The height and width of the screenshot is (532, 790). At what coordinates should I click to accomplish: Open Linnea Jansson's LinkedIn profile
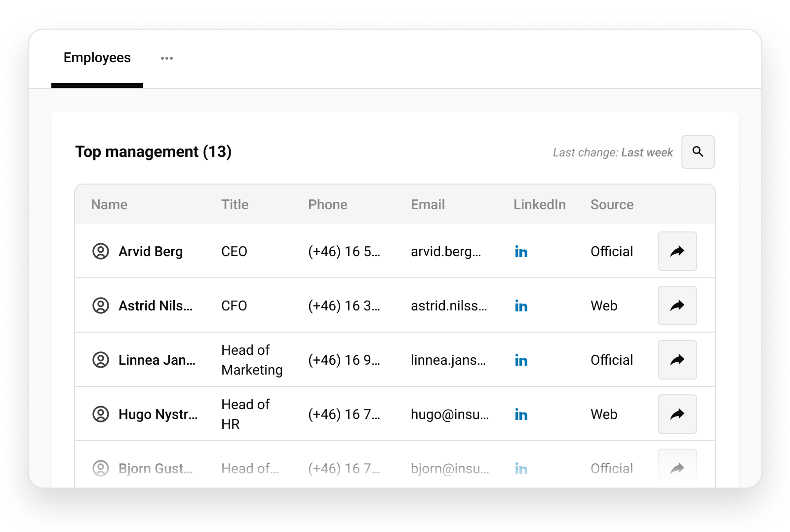point(521,360)
